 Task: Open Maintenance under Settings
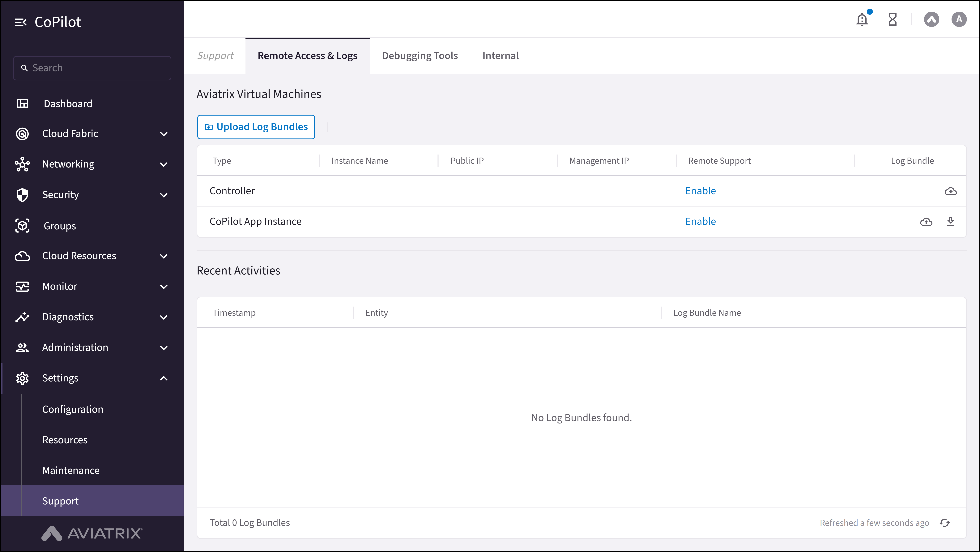pos(71,470)
